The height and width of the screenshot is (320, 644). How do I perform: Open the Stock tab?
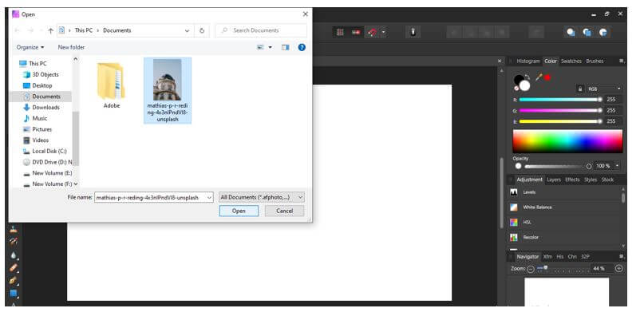click(607, 180)
